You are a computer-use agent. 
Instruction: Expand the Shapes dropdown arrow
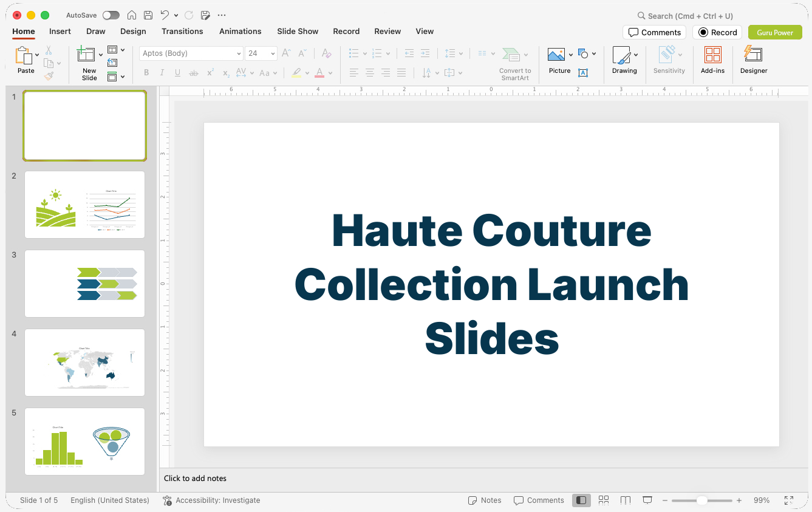pos(594,53)
